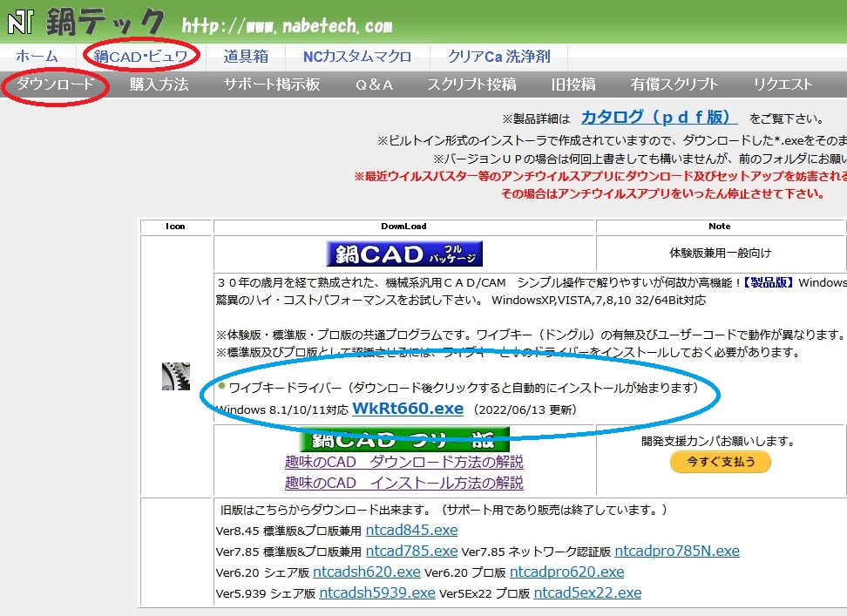Screen dimensions: 847x616
Task: Download ntcad5ex22.exe
Action: coord(587,592)
